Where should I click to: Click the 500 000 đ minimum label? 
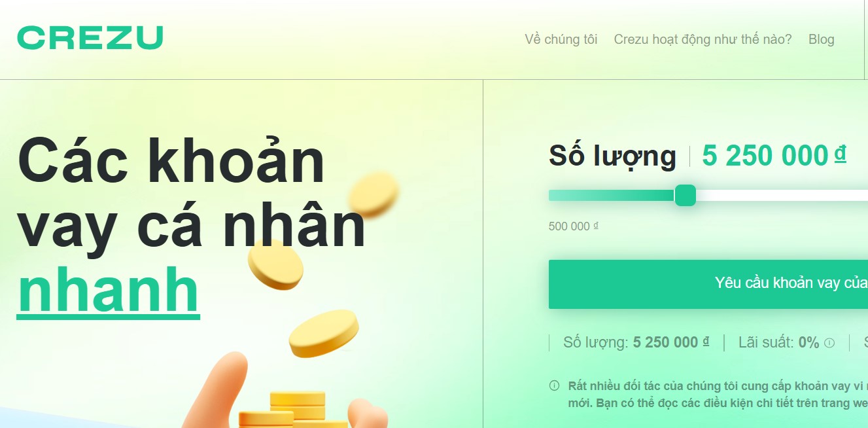574,226
